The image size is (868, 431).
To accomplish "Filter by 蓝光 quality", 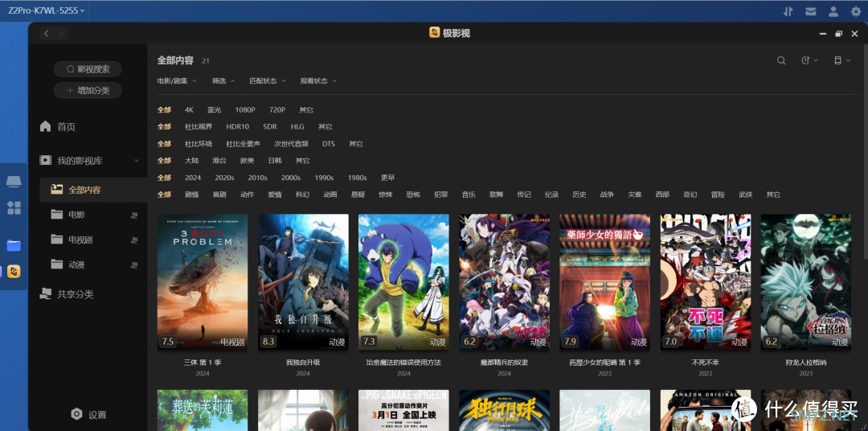I will point(215,110).
